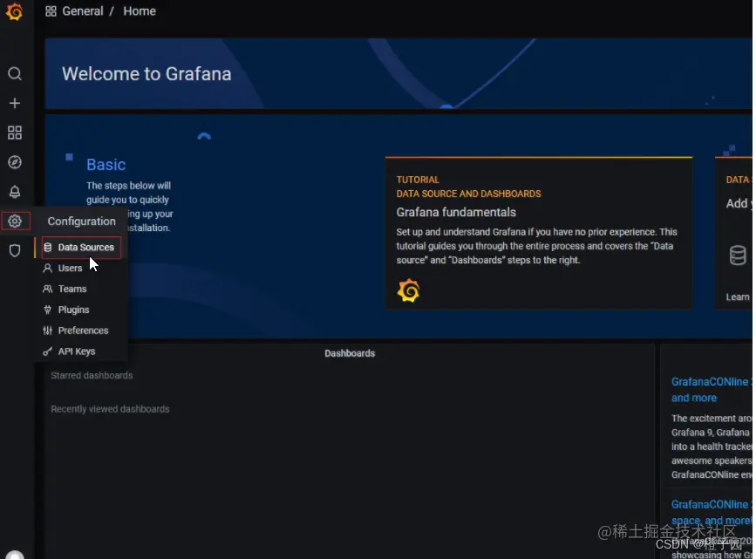
Task: Click the plug icon beside Plugins
Action: (47, 310)
